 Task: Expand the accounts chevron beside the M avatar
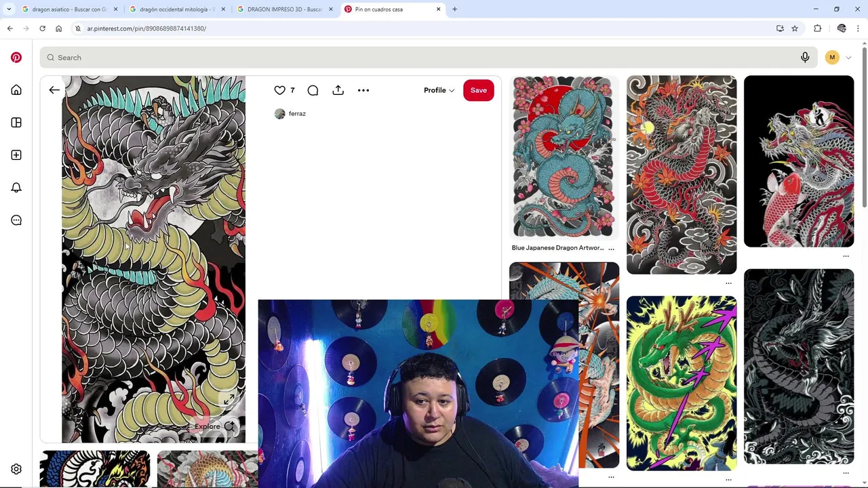(848, 58)
